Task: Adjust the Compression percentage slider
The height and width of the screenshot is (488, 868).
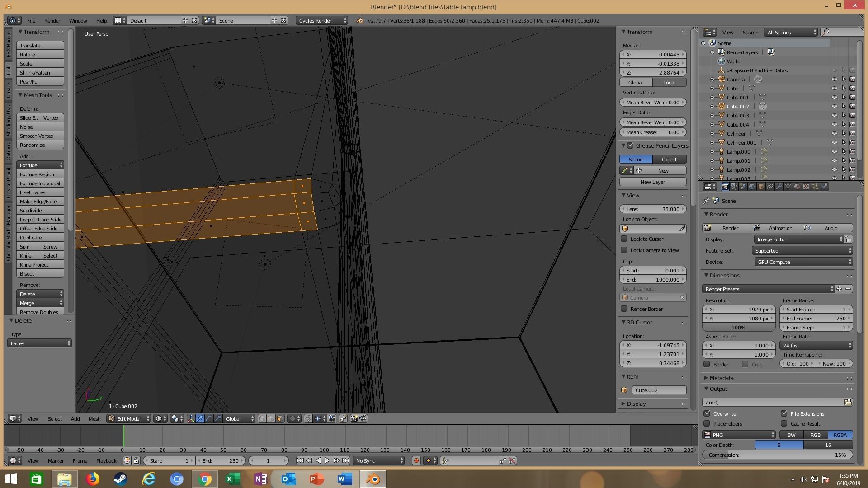Action: pyautogui.click(x=777, y=455)
